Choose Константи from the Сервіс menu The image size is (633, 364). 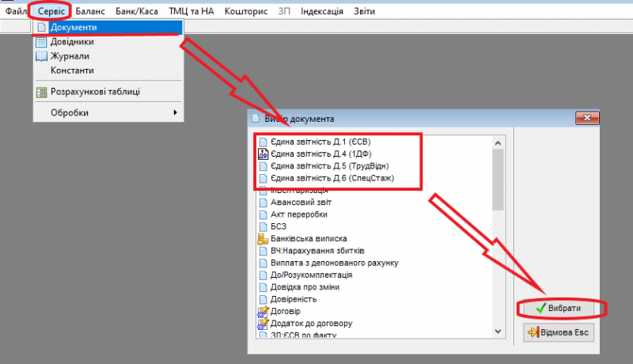point(72,70)
